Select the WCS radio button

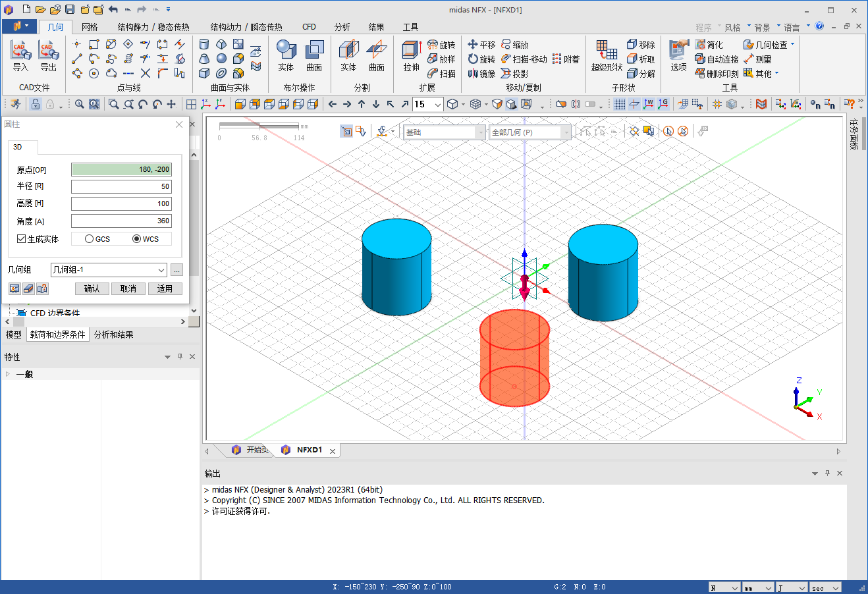136,239
